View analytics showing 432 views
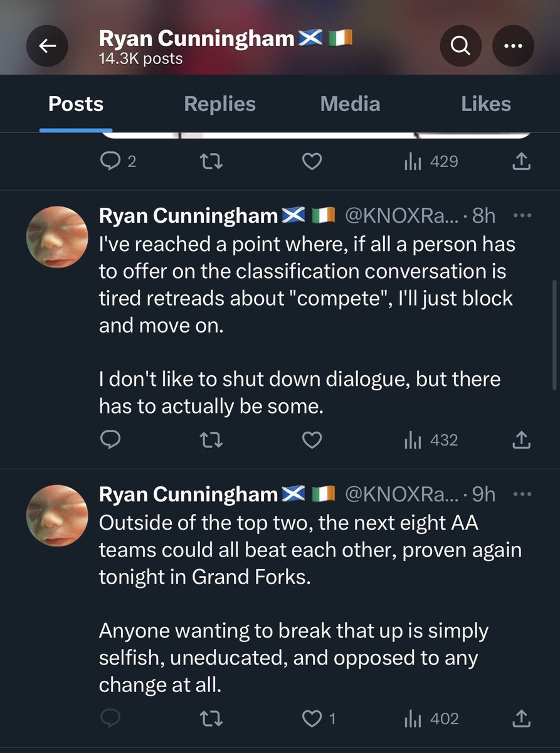Viewport: 560px width, 753px height. (x=431, y=440)
